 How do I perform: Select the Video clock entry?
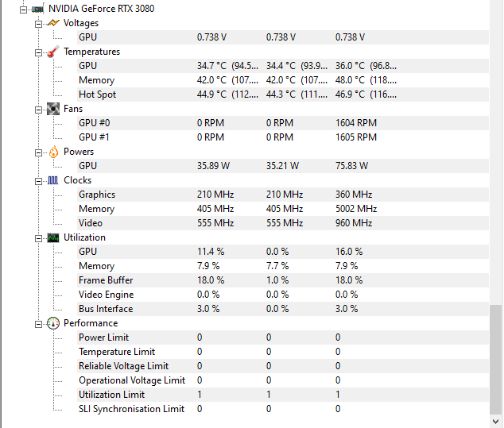(91, 223)
